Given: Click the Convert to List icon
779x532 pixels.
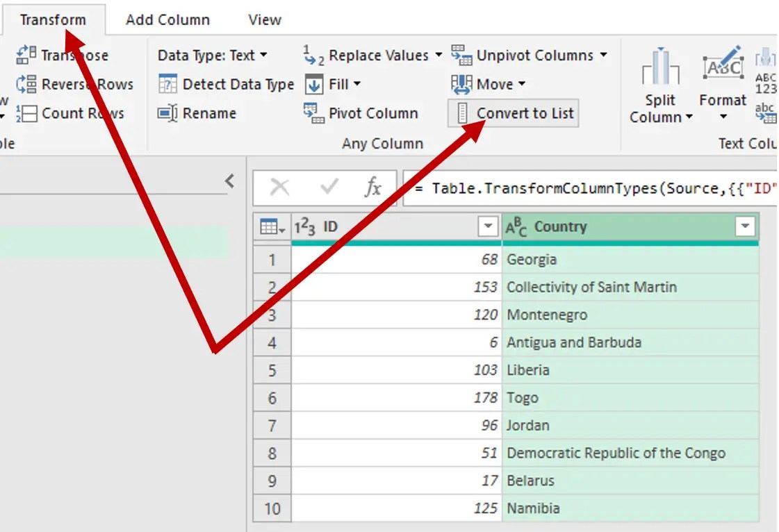Looking at the screenshot, I should (x=462, y=113).
